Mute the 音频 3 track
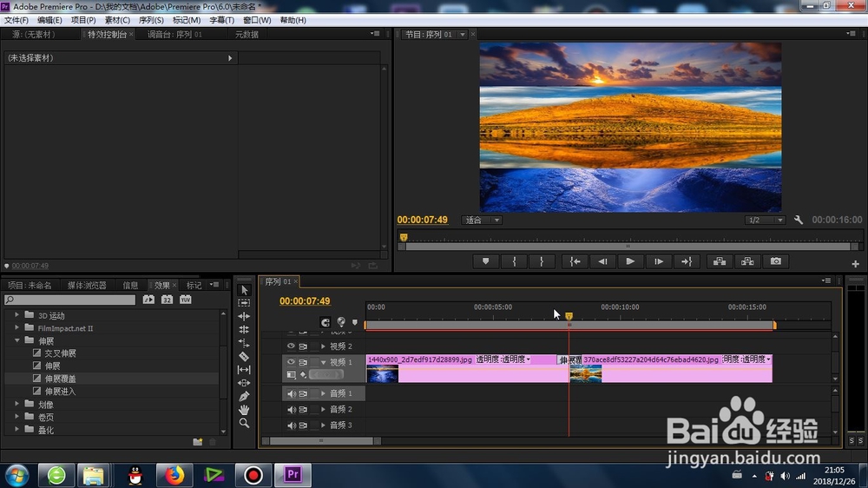Viewport: 868px width, 488px height. click(291, 425)
